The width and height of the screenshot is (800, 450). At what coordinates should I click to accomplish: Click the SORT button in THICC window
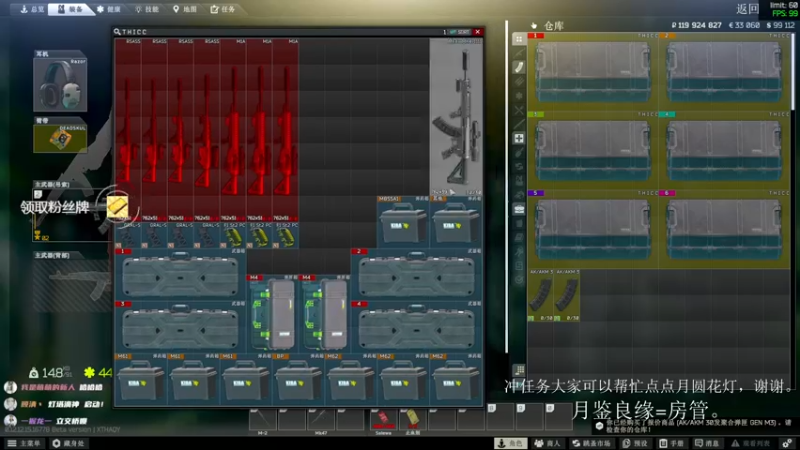click(x=461, y=32)
